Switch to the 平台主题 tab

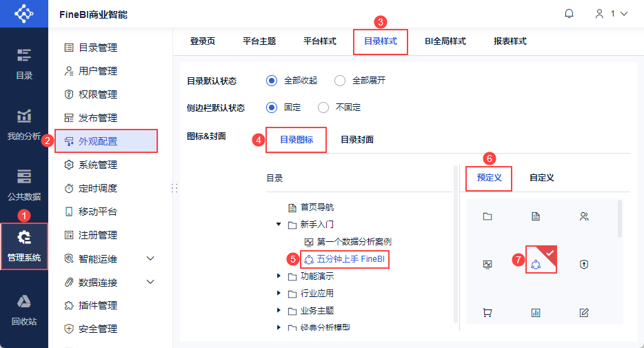(259, 41)
